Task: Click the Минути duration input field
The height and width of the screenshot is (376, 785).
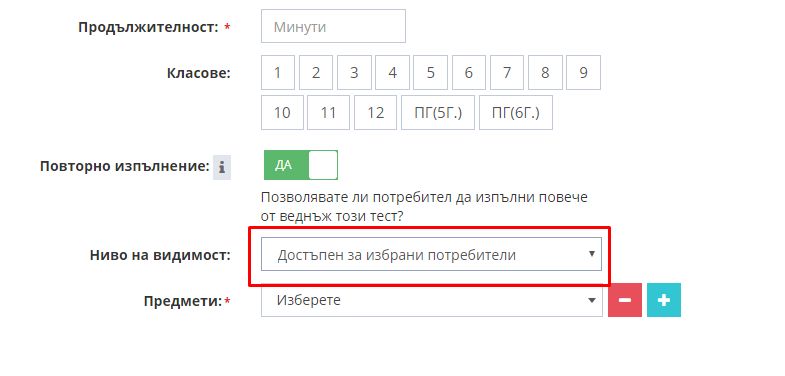Action: (x=333, y=26)
